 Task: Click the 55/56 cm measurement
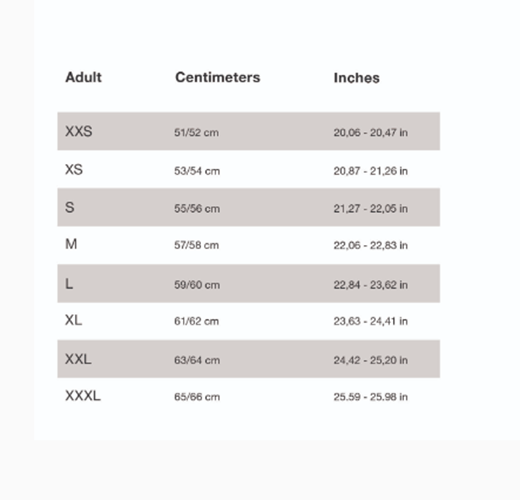click(197, 209)
